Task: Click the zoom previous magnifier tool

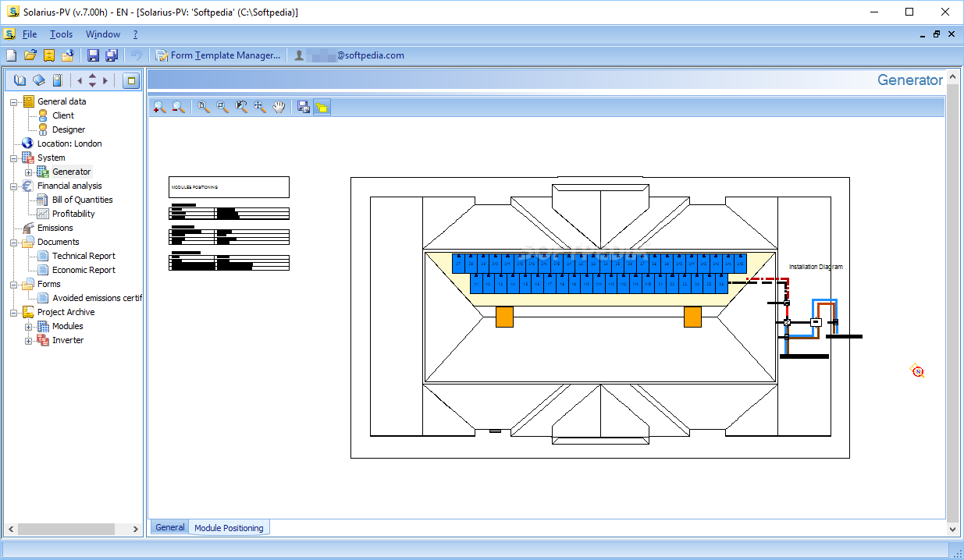Action: point(241,108)
